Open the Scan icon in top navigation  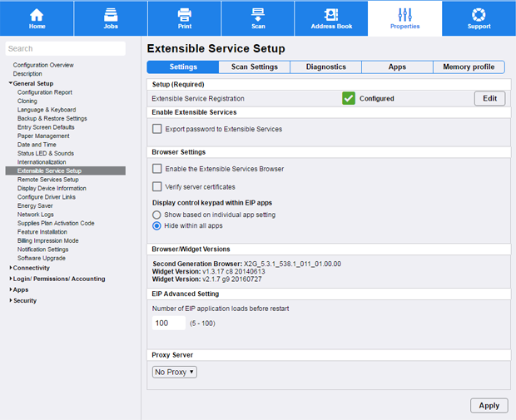[258, 14]
